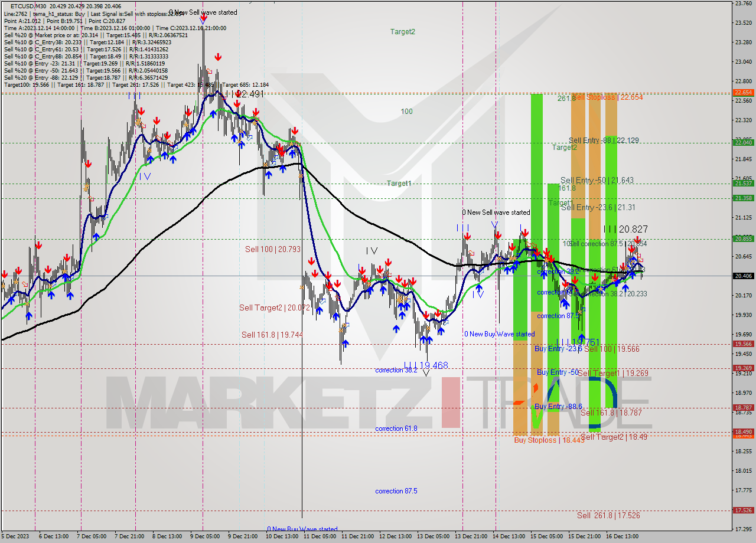
Task: Select the green 21.537 price tag
Action: tap(743, 184)
